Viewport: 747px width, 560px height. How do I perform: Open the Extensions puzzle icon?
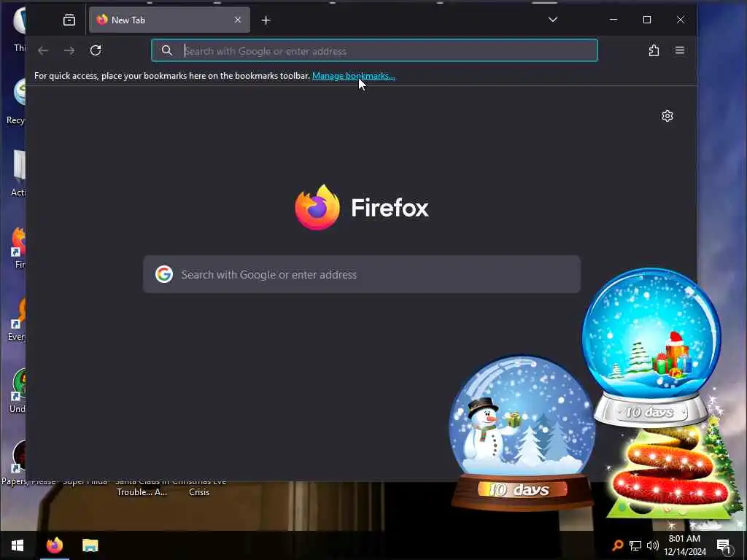coord(654,50)
